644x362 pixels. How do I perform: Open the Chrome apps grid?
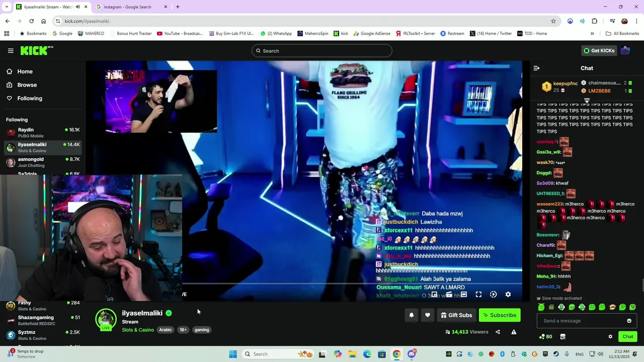point(7,34)
